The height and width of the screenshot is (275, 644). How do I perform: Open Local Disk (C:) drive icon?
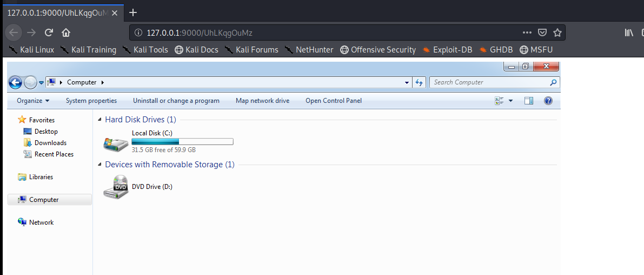(116, 143)
